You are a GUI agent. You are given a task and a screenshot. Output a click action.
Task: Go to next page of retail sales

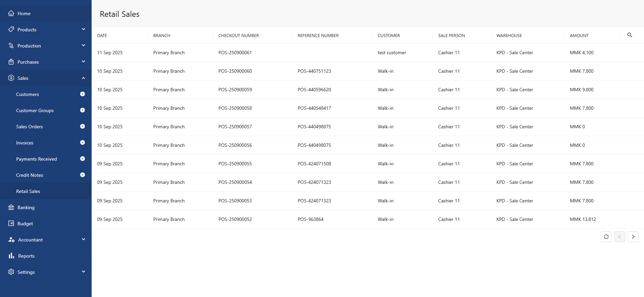633,237
